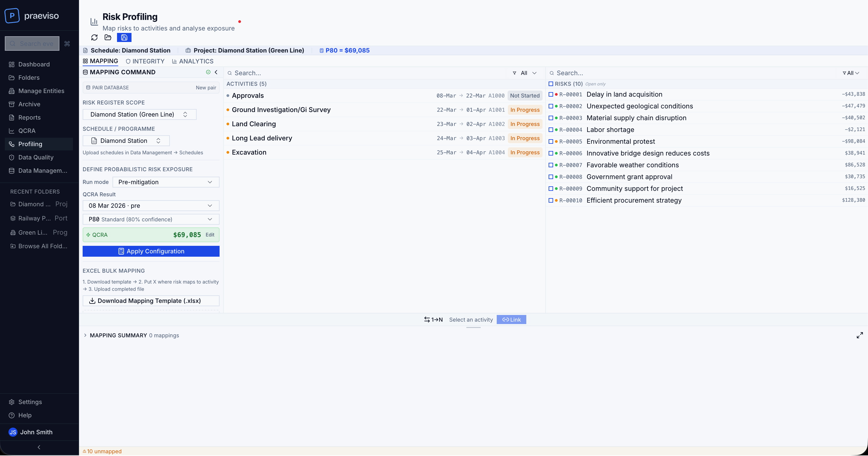Click the refresh icon below Risk Profiling
The image size is (868, 456).
coord(95,37)
